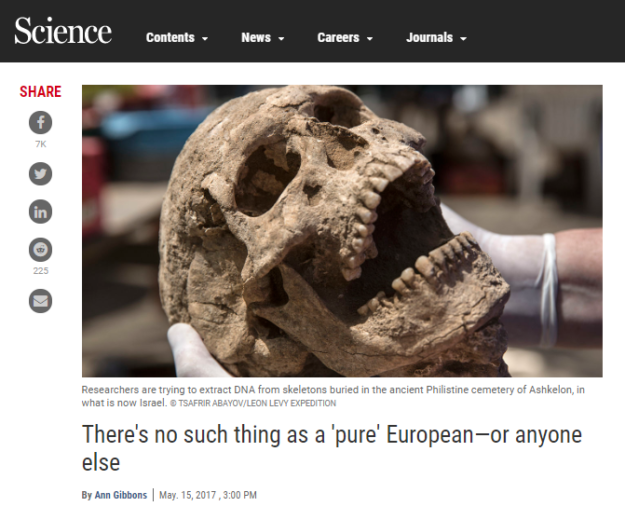Share article on Twitter
625x520 pixels.
point(40,174)
